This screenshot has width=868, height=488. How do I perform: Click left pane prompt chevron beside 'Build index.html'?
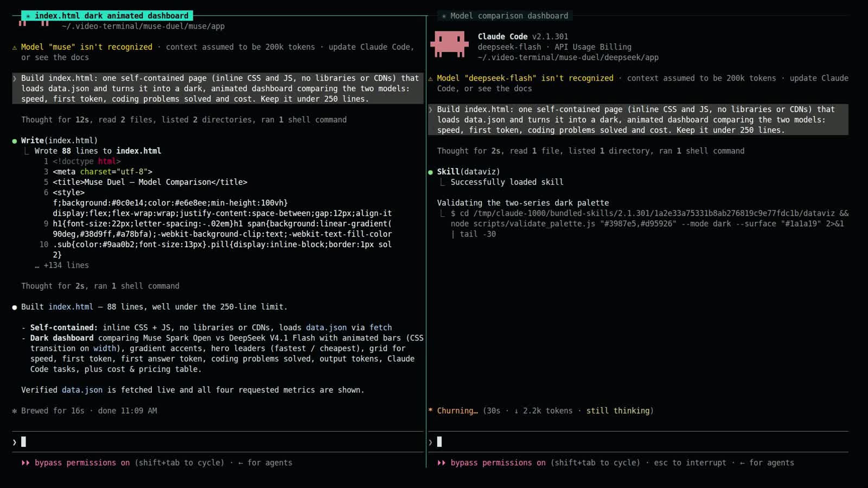[x=15, y=79]
